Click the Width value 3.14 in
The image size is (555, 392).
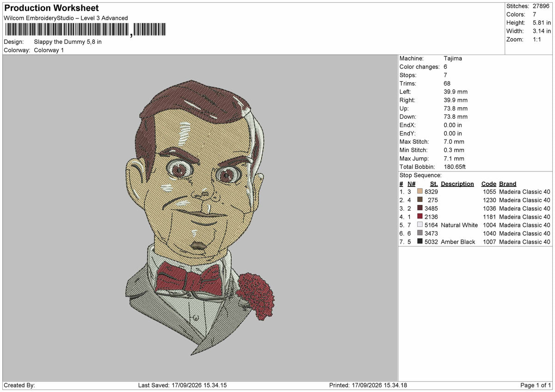542,31
